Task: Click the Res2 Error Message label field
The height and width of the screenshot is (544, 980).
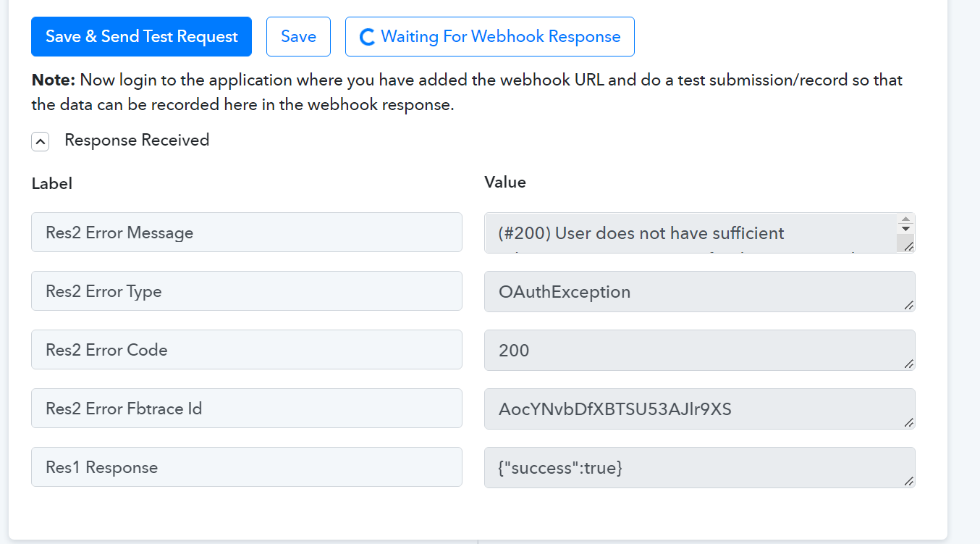Action: click(247, 233)
